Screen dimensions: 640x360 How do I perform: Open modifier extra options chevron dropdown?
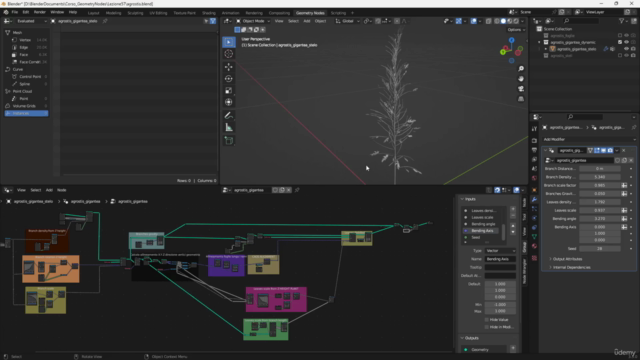617,150
